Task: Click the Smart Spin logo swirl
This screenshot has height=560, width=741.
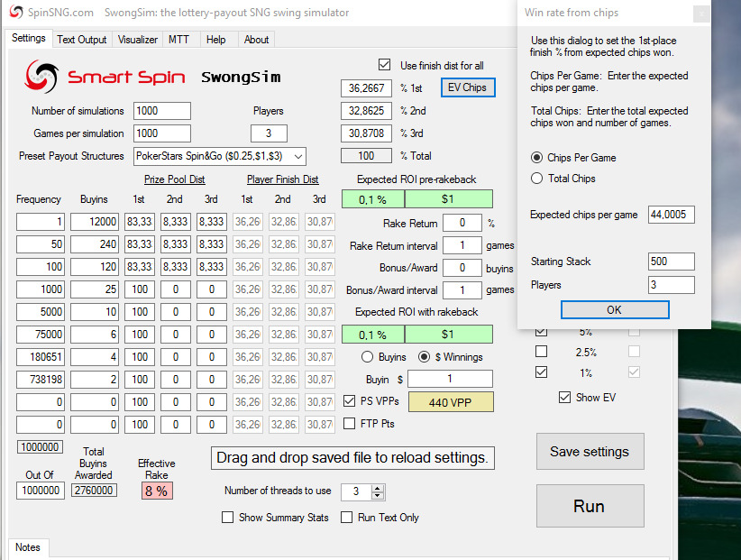Action: click(42, 76)
